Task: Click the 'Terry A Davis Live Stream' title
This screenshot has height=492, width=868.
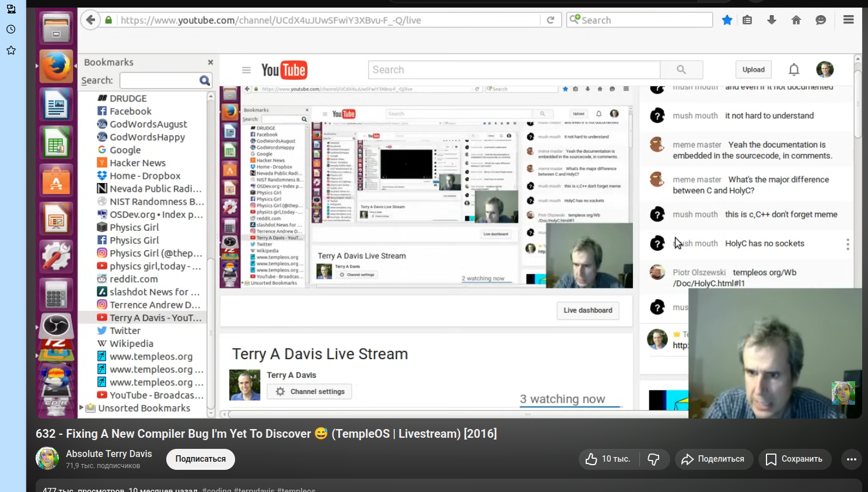Action: click(320, 354)
